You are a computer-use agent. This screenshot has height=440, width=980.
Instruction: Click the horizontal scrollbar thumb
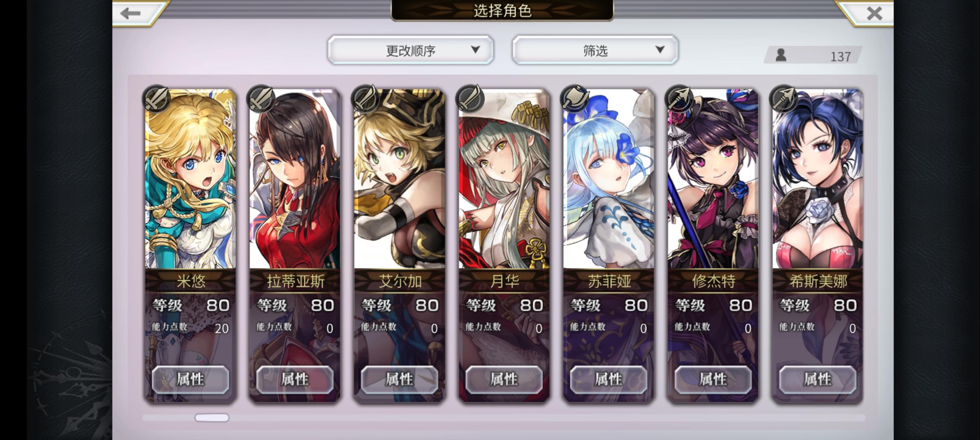[x=212, y=418]
